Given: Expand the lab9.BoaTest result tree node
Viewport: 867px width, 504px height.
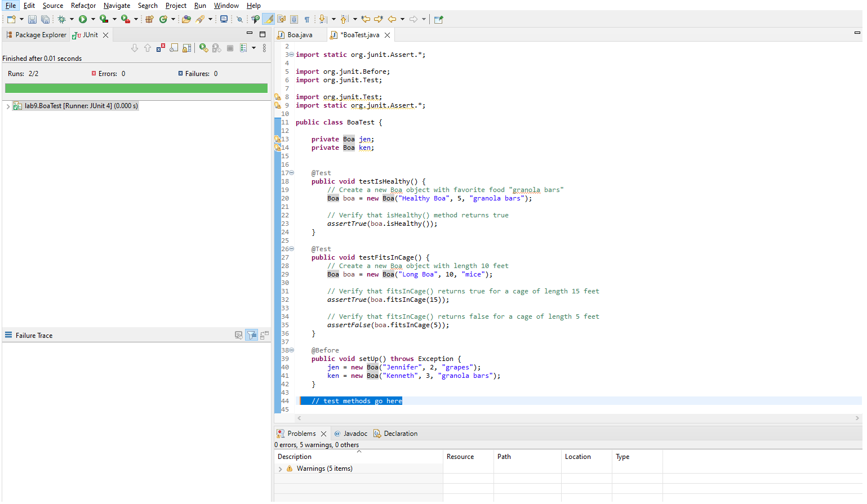Looking at the screenshot, I should click(8, 106).
